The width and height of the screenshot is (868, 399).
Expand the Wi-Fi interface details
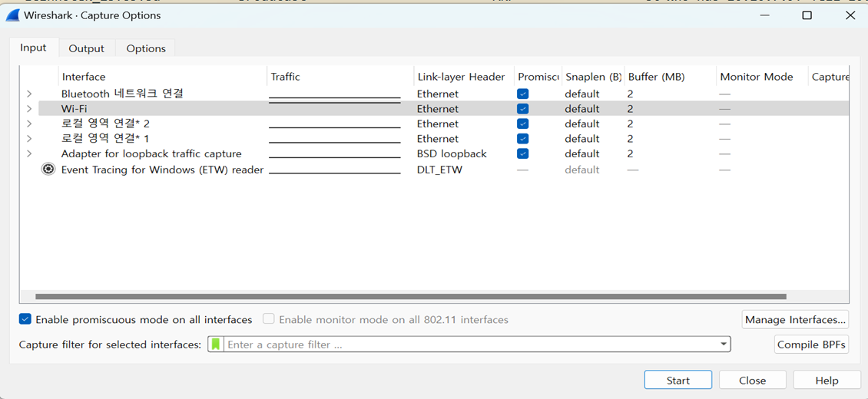coord(29,109)
